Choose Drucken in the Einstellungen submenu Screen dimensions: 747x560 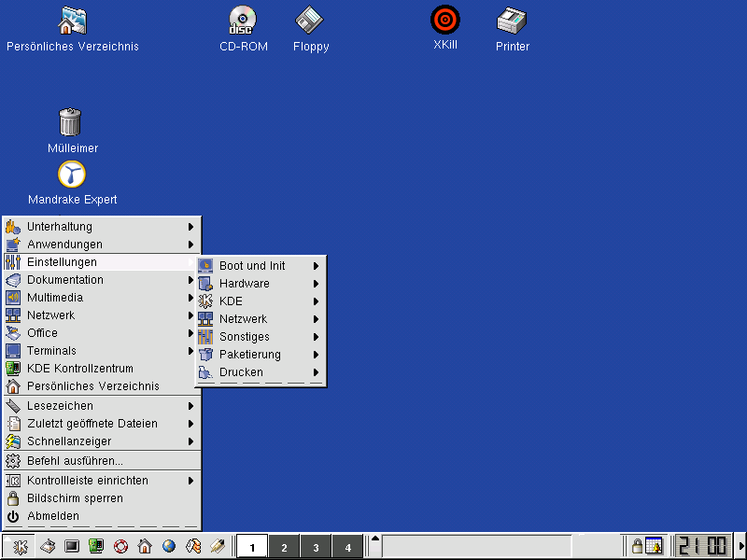[x=261, y=372]
